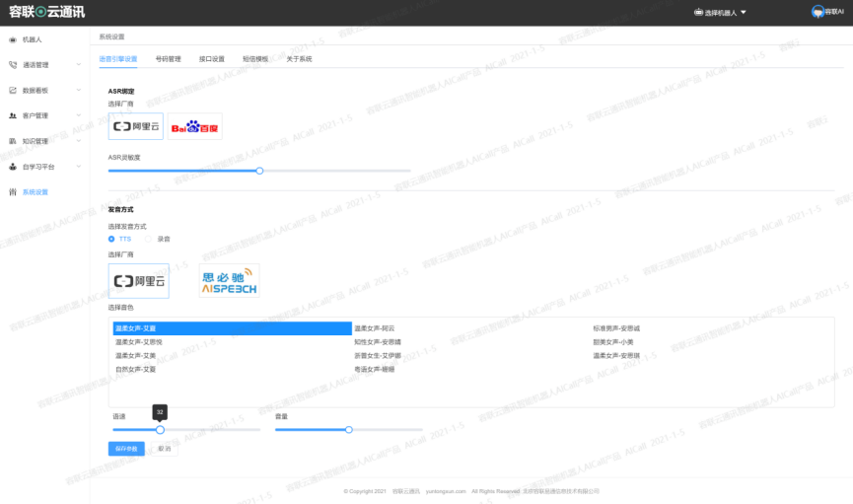Click the 系统设置 breadcrumb text
Viewport: 853px width, 504px height.
(x=112, y=37)
